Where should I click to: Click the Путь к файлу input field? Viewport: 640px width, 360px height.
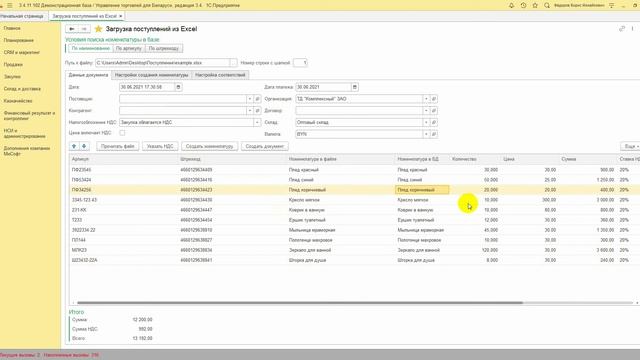pos(162,63)
